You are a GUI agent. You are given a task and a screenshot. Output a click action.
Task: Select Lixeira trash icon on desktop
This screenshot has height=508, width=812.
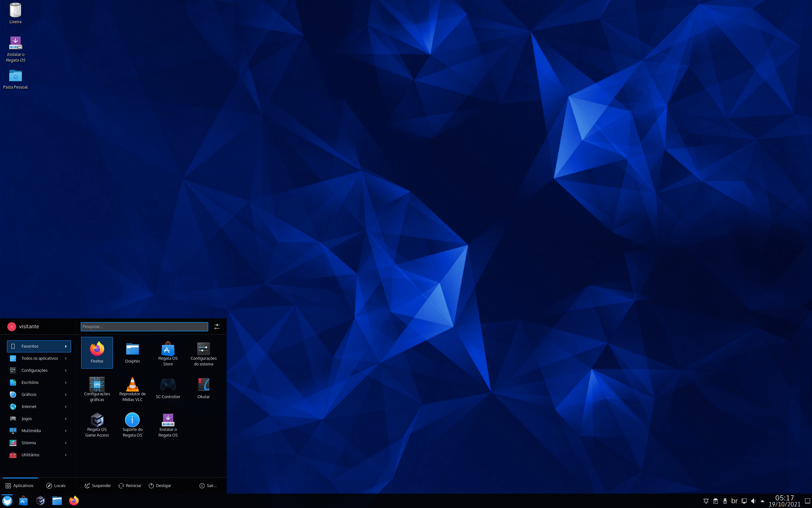click(16, 13)
